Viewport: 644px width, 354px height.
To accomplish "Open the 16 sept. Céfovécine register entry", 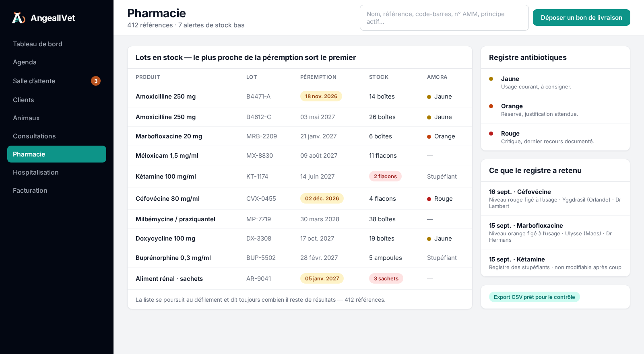I will coord(555,199).
